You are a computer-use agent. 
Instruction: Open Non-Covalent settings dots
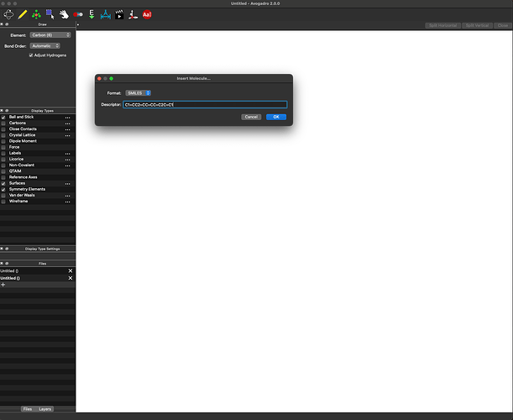pos(67,165)
